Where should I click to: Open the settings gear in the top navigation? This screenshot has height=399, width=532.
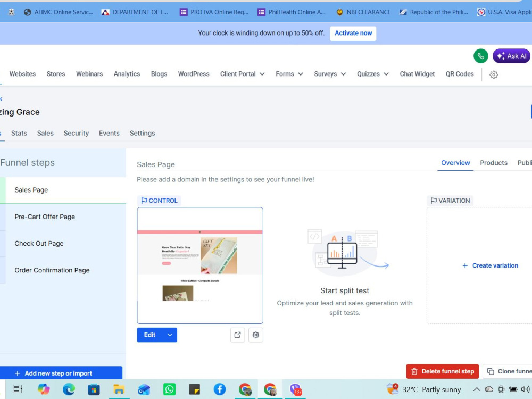coord(493,74)
